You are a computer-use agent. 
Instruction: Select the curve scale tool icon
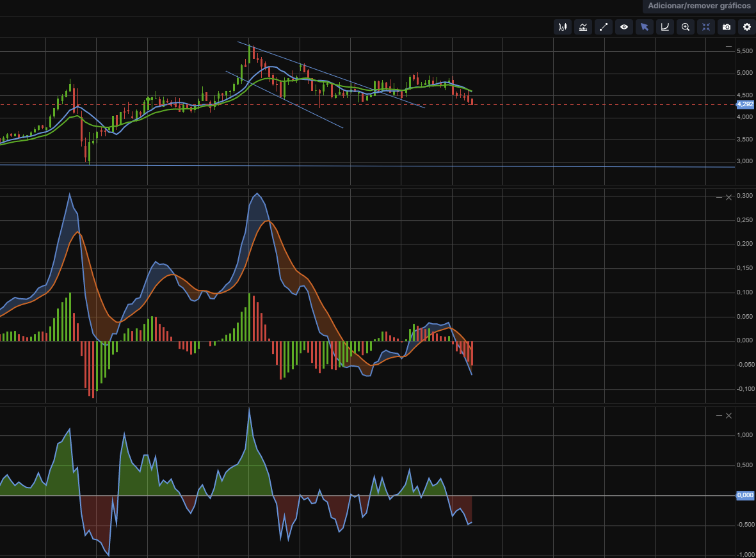[x=665, y=27]
